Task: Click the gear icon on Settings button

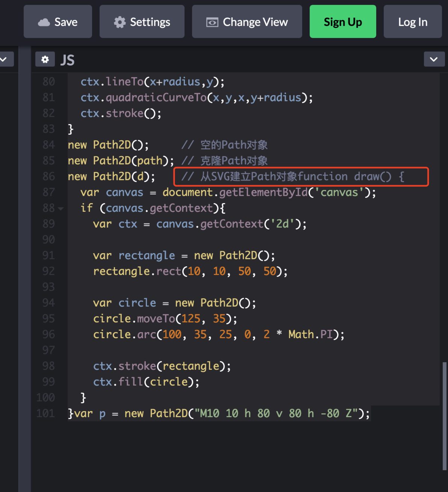Action: pos(120,22)
